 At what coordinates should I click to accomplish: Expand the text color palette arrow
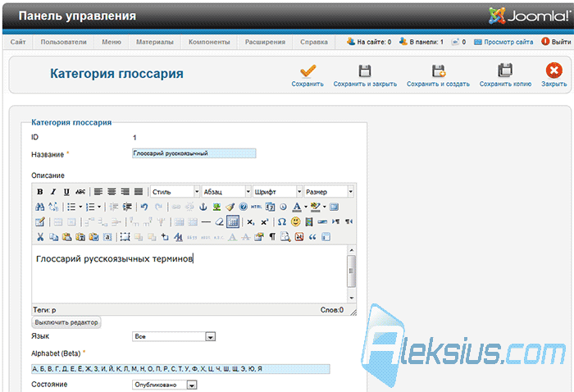click(306, 207)
